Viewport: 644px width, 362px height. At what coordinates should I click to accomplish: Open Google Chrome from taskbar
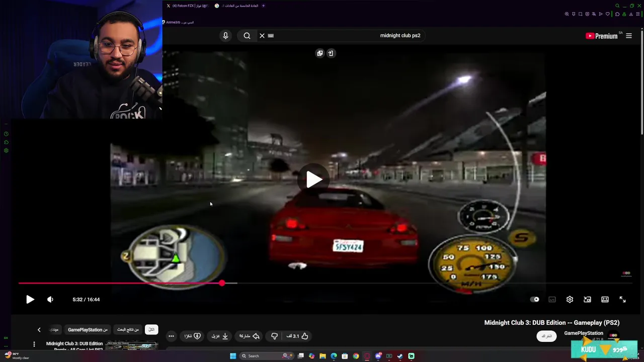coord(356,356)
